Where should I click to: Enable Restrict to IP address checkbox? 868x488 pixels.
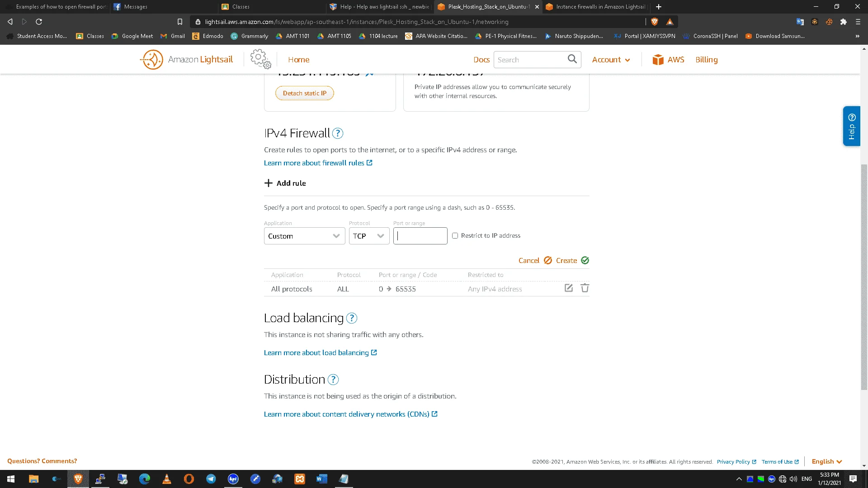click(455, 236)
